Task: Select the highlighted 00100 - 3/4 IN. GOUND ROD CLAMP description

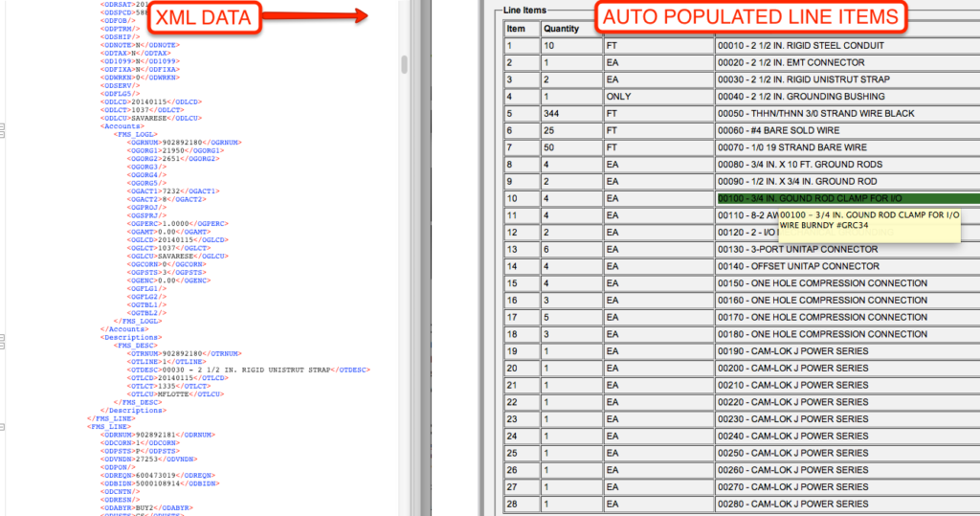Action: [x=848, y=198]
